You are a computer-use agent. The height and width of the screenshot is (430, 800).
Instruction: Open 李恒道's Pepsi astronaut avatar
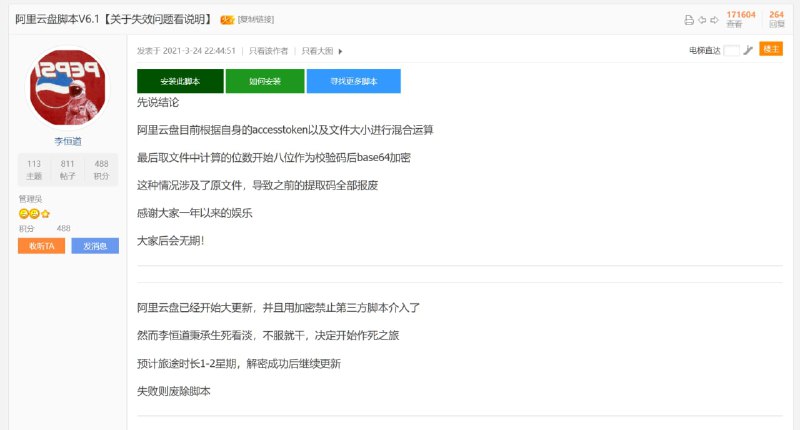pyautogui.click(x=68, y=87)
